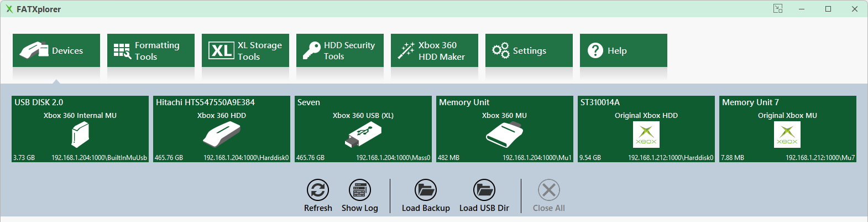Click the Original Xbox HDD label
868x222 pixels.
point(646,116)
